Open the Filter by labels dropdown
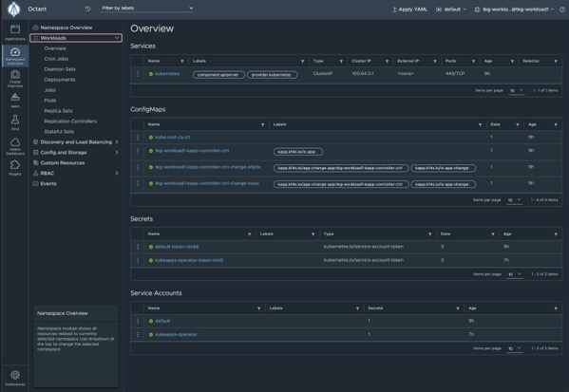The width and height of the screenshot is (569, 392). pos(147,9)
